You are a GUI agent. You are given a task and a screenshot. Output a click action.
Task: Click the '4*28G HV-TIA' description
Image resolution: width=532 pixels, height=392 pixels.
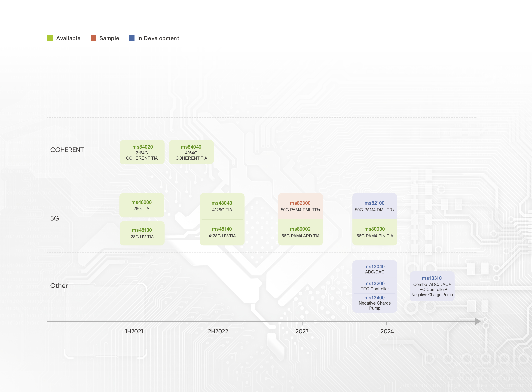coord(222,236)
